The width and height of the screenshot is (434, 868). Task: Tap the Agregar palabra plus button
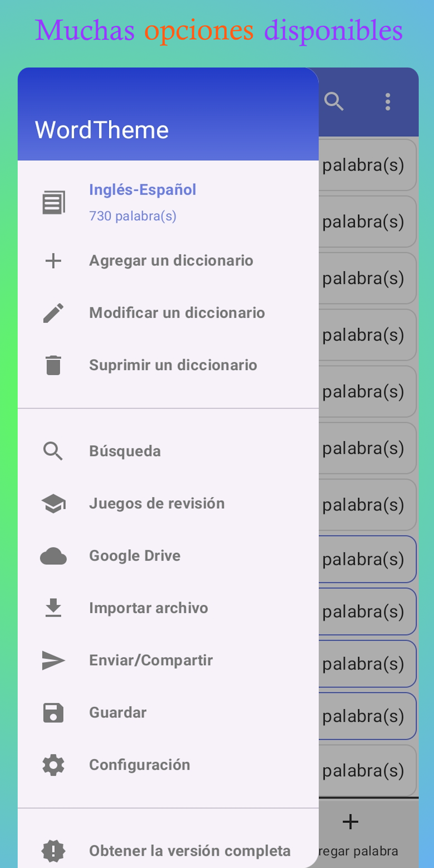coord(350,822)
